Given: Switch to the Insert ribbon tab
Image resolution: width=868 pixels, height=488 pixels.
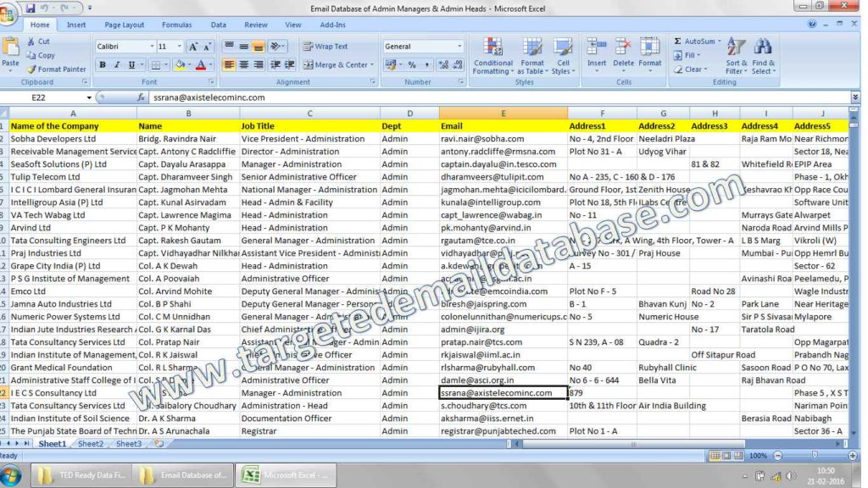Looking at the screenshot, I should (x=76, y=25).
